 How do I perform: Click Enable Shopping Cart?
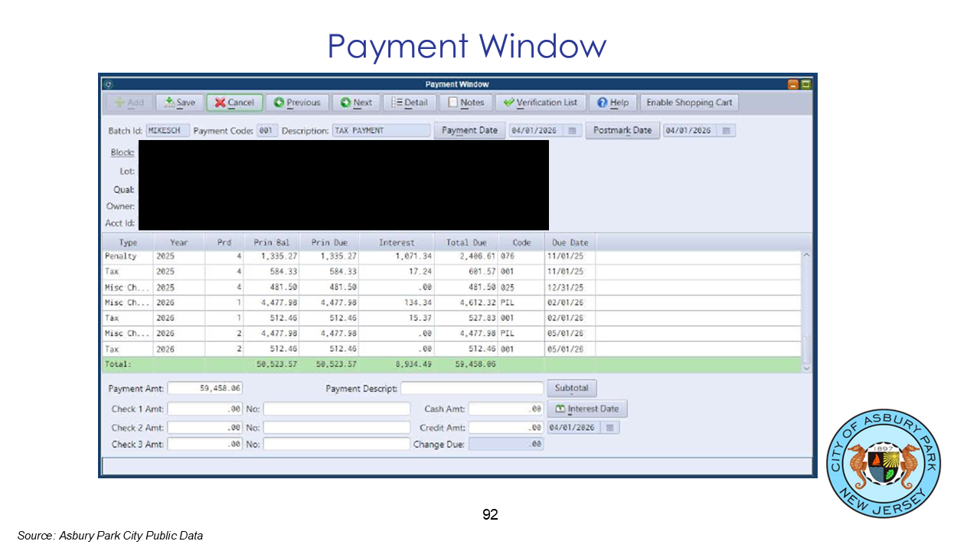tap(689, 103)
